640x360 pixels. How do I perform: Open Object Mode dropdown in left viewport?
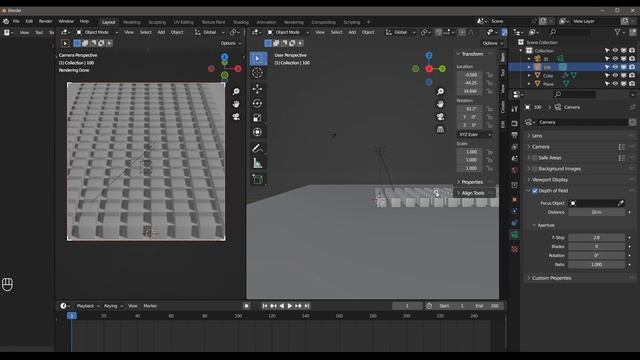click(97, 32)
